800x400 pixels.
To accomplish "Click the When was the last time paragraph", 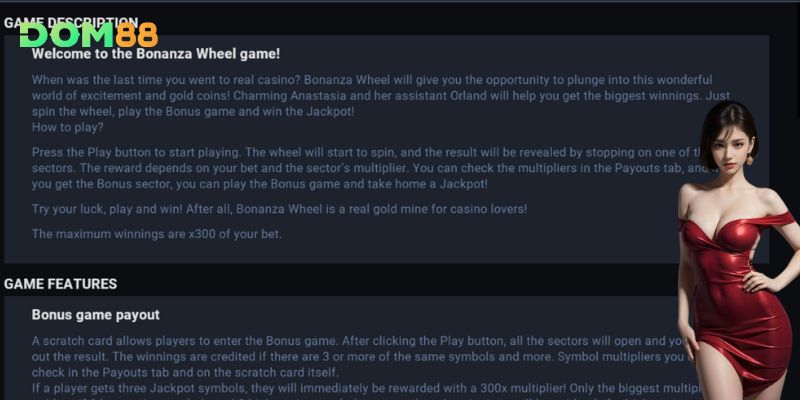I will (x=381, y=96).
